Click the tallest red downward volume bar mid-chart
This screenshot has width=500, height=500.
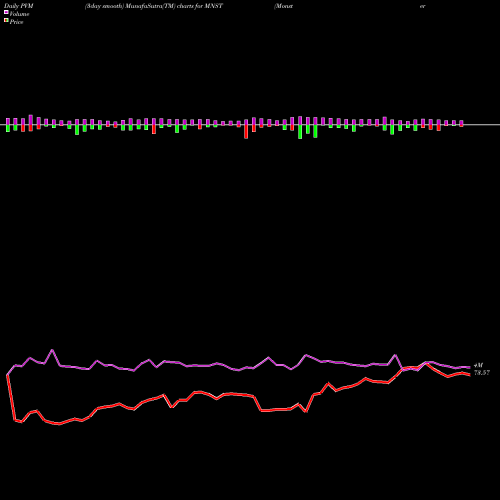click(246, 131)
